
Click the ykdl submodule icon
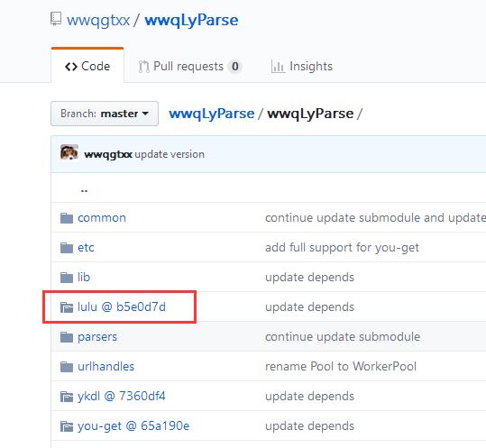[x=67, y=397]
